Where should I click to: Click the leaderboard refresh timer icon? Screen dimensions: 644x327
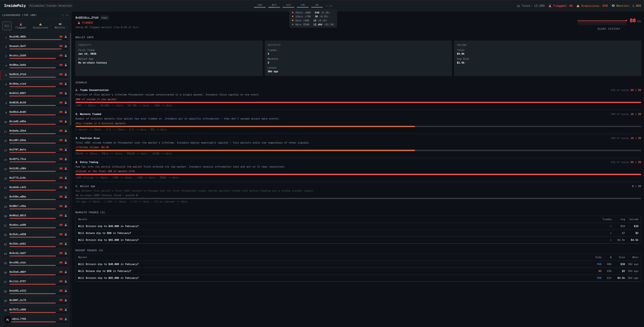pos(63,15)
